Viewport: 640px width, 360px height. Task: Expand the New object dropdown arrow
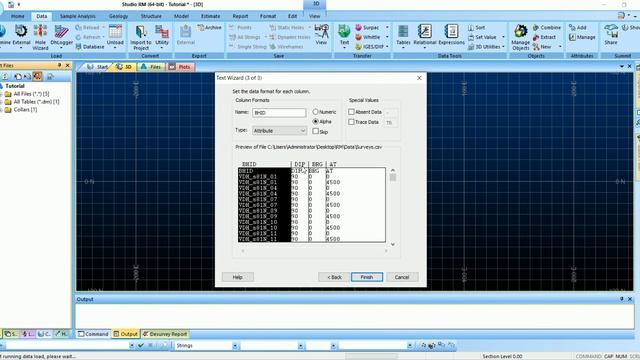click(x=560, y=47)
